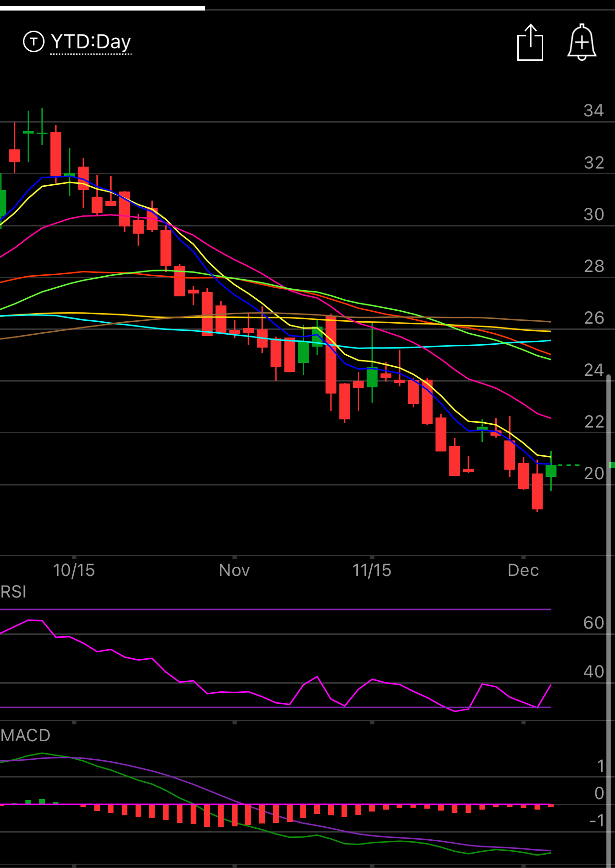Tap the 28 price axis label

coord(594,266)
